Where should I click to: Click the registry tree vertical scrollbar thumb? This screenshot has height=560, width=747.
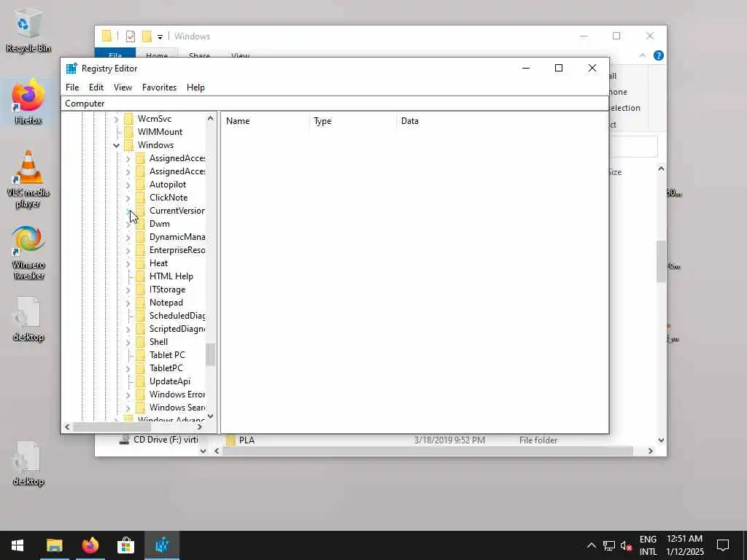[x=210, y=354]
